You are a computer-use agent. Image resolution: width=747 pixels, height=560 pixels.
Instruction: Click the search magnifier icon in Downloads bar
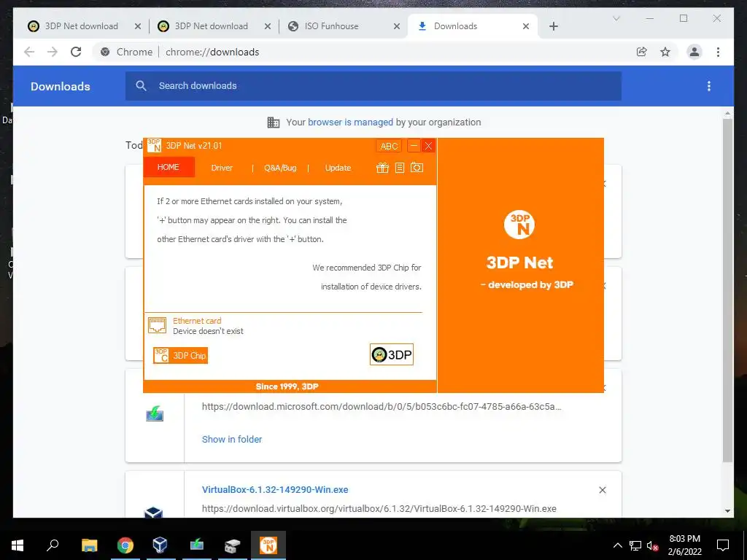[141, 86]
